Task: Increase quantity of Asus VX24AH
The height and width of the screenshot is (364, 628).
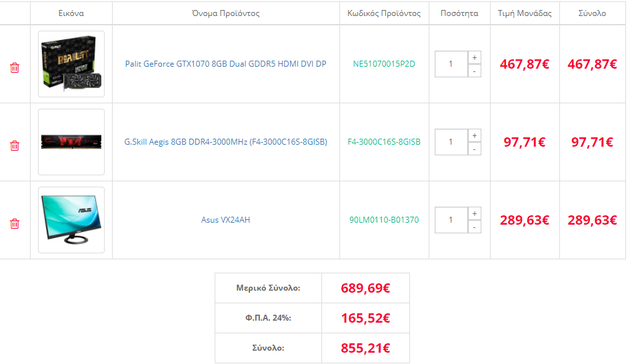Action: [x=475, y=213]
